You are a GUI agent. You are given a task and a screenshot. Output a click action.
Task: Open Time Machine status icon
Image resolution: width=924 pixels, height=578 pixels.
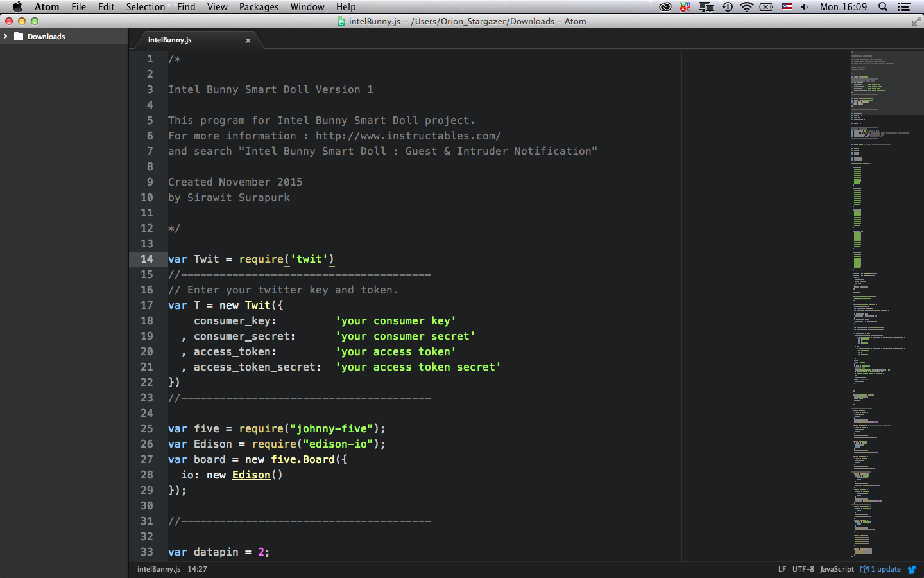(727, 7)
